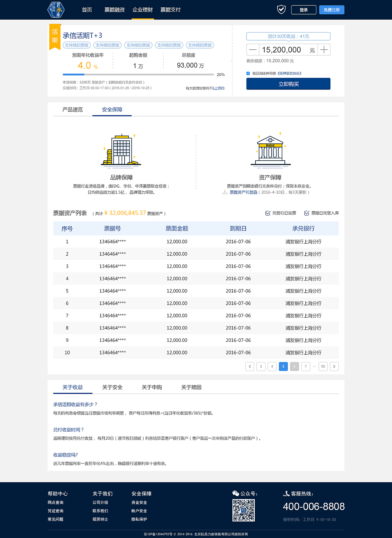This screenshot has width=392, height=538.
Task: Click the security shield icon
Action: (x=281, y=10)
